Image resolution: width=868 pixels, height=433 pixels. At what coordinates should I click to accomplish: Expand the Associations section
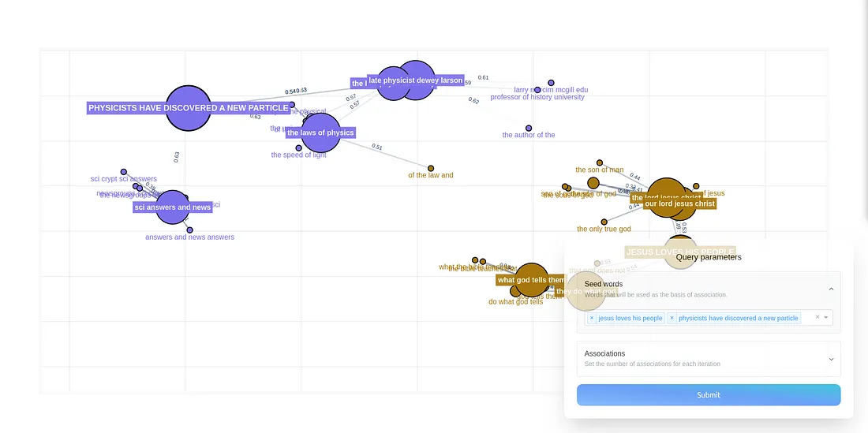tap(831, 359)
